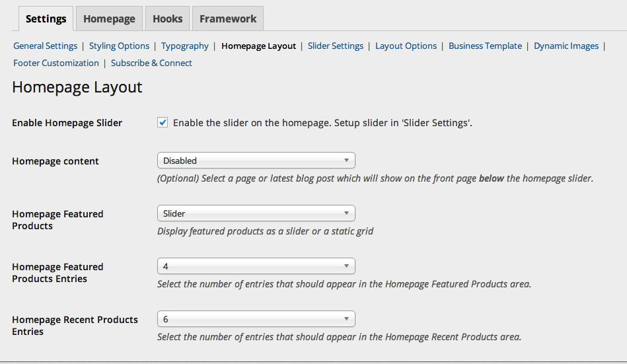Expand Recent Products Entries dropdown
This screenshot has height=364, width=627.
256,318
